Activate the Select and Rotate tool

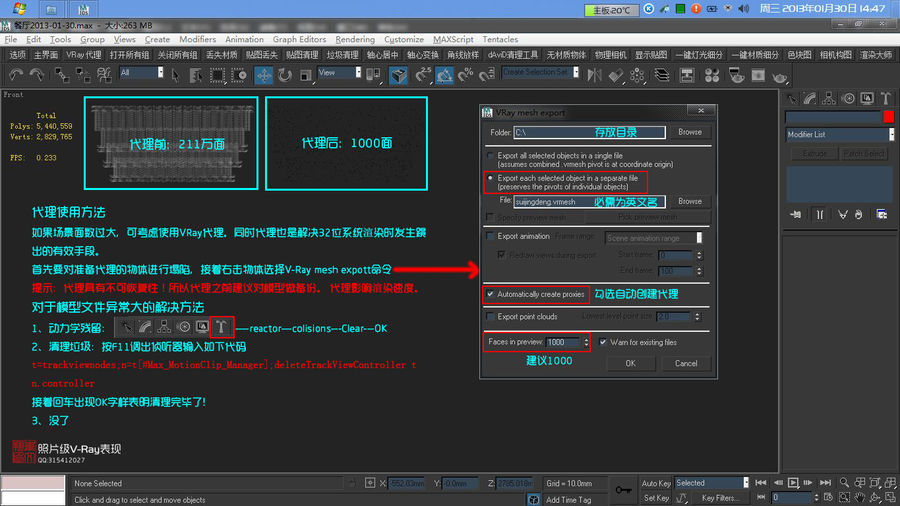point(285,75)
